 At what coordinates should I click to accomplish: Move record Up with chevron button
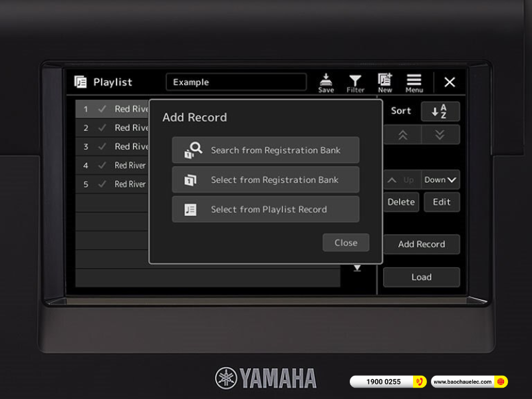402,180
